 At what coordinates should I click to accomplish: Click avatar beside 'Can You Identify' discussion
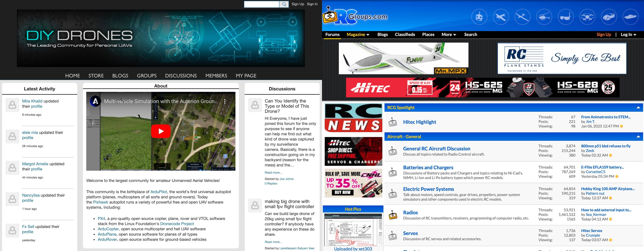pos(255,105)
